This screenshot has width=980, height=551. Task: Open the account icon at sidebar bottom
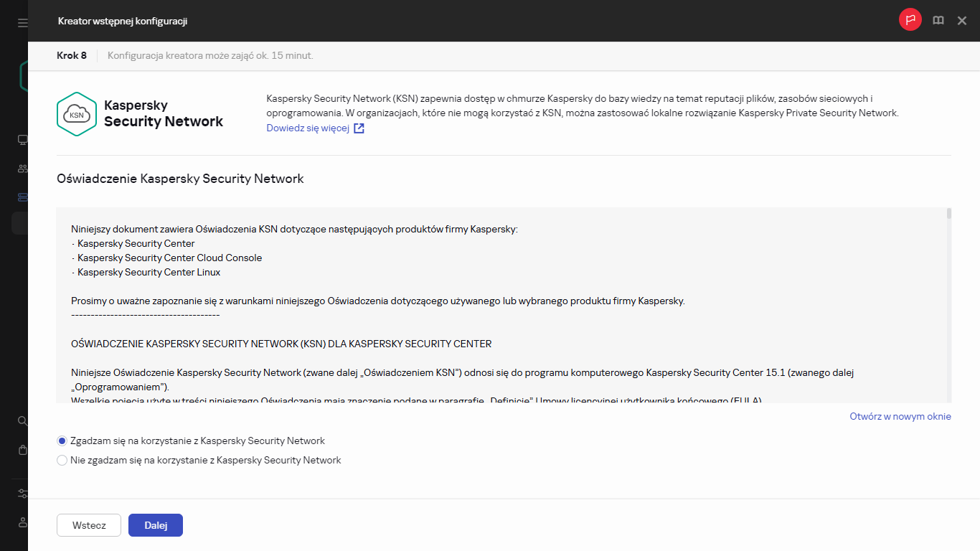[22, 522]
